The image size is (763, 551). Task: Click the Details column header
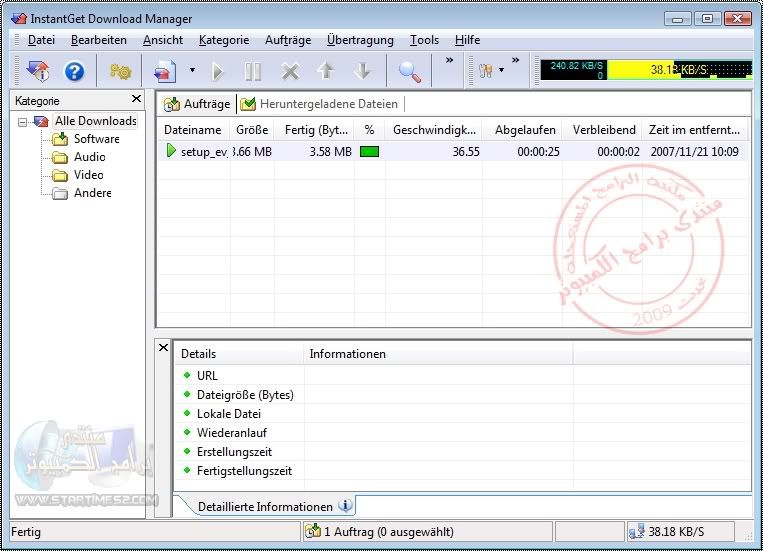point(239,354)
